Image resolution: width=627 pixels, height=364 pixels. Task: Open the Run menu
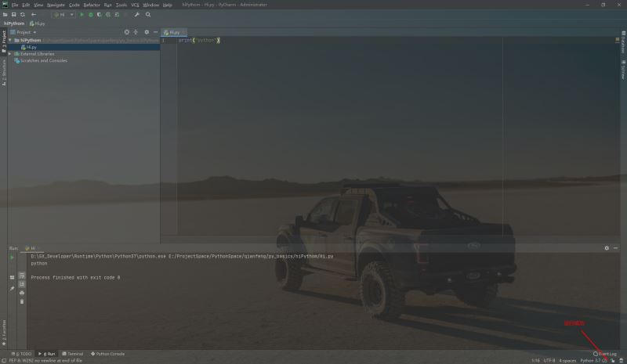(108, 5)
